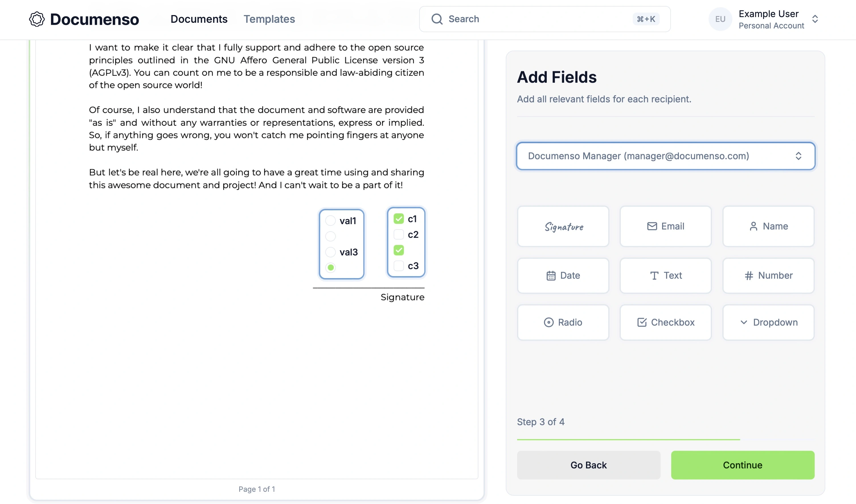Add a Date field
The height and width of the screenshot is (504, 856).
coord(563,275)
